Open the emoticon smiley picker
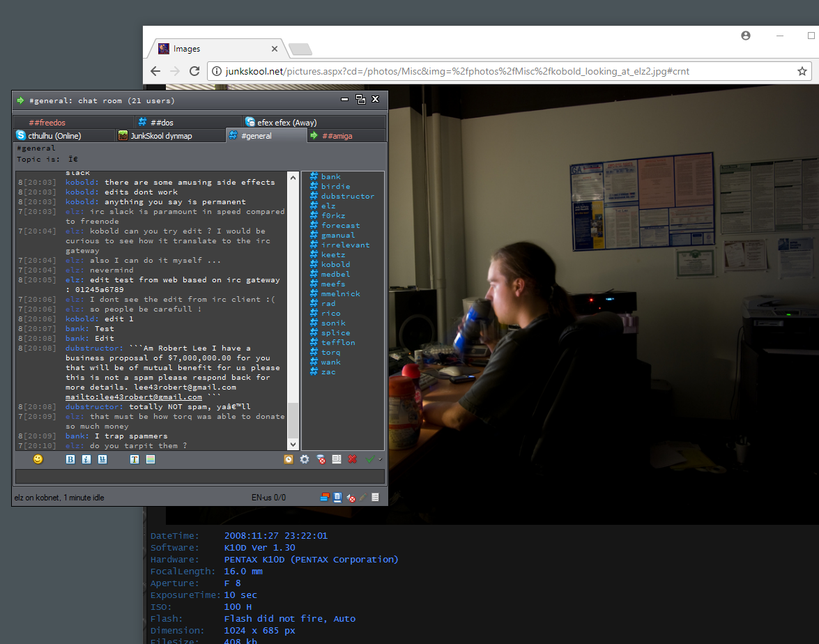This screenshot has width=819, height=644. point(38,459)
